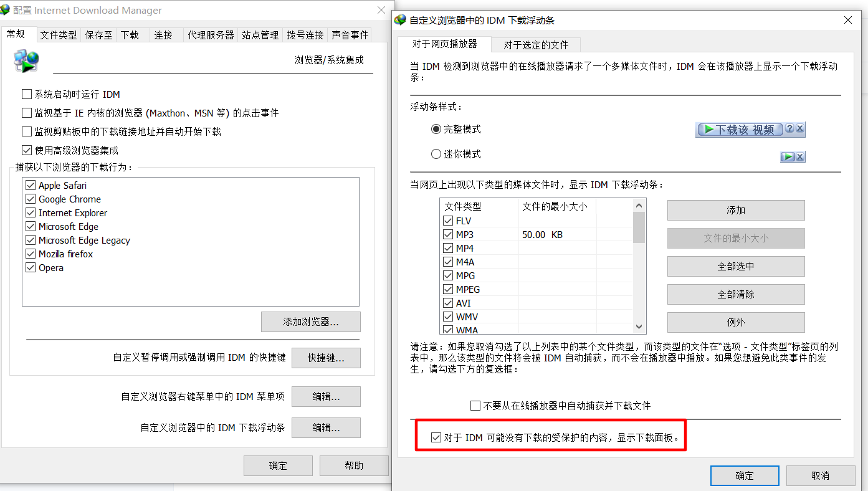Close the IDM configuration window
The width and height of the screenshot is (868, 491).
381,10
